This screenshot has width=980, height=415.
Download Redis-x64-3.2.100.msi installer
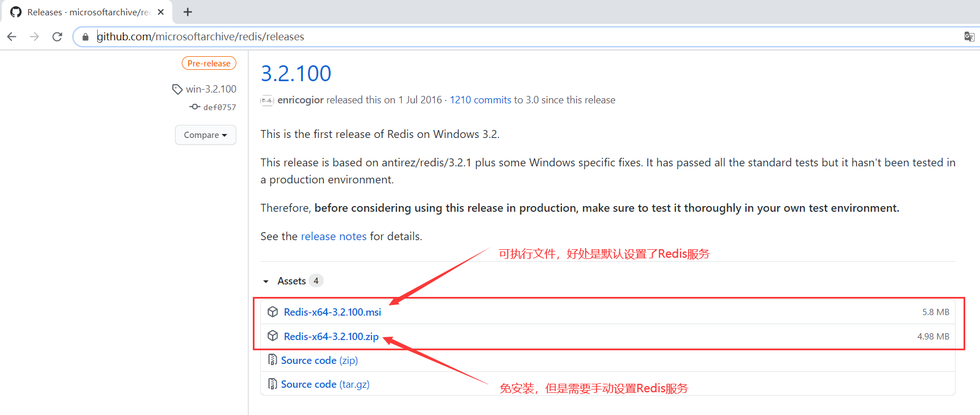click(x=332, y=312)
